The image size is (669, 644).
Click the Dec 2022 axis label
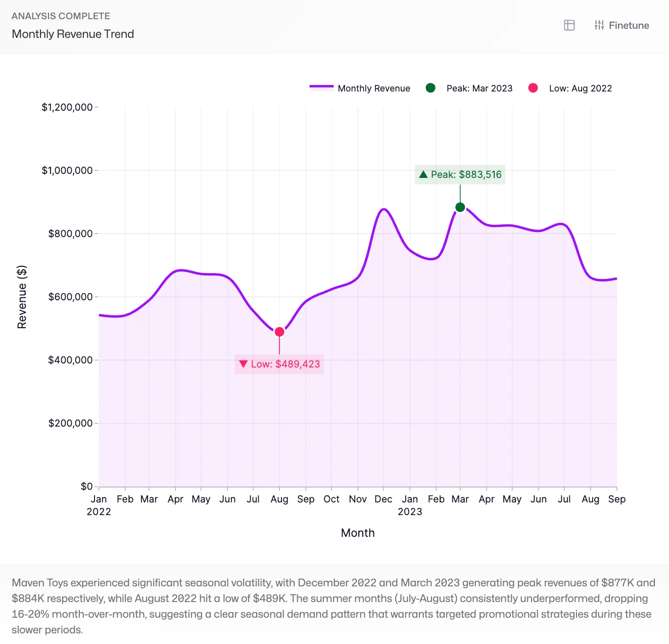click(x=384, y=499)
